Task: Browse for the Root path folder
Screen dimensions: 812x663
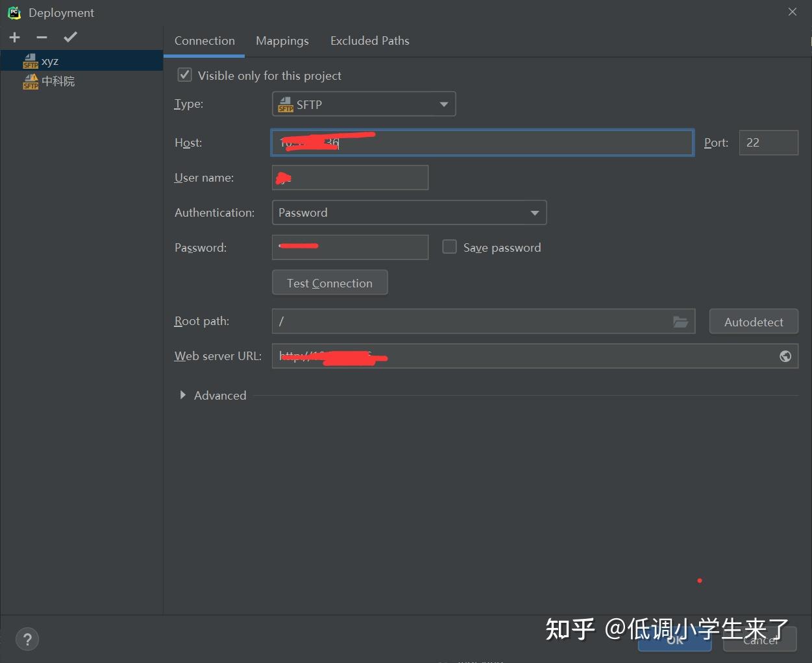Action: (x=680, y=321)
